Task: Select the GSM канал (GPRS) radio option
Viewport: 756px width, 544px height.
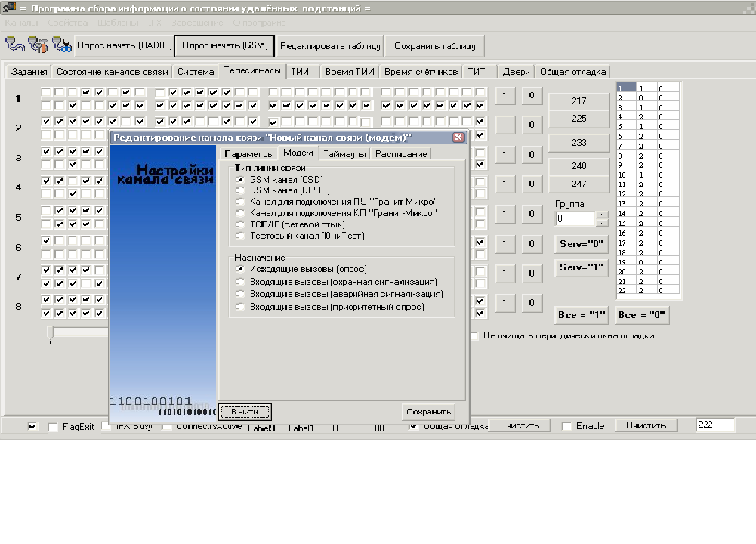Action: [241, 190]
